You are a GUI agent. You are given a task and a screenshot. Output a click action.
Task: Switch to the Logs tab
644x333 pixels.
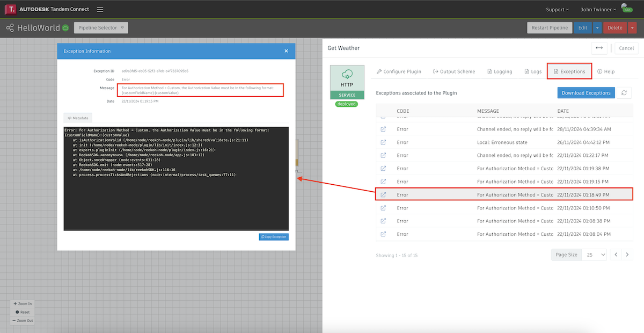point(533,71)
